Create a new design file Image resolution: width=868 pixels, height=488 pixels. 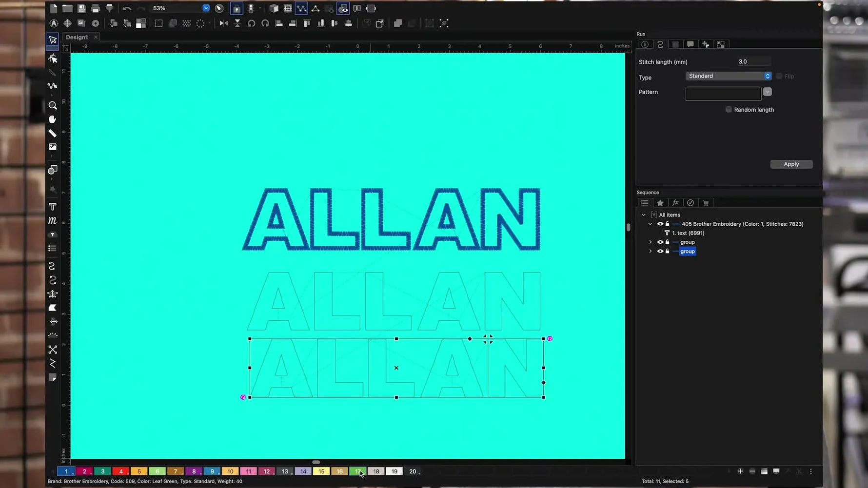tap(53, 8)
